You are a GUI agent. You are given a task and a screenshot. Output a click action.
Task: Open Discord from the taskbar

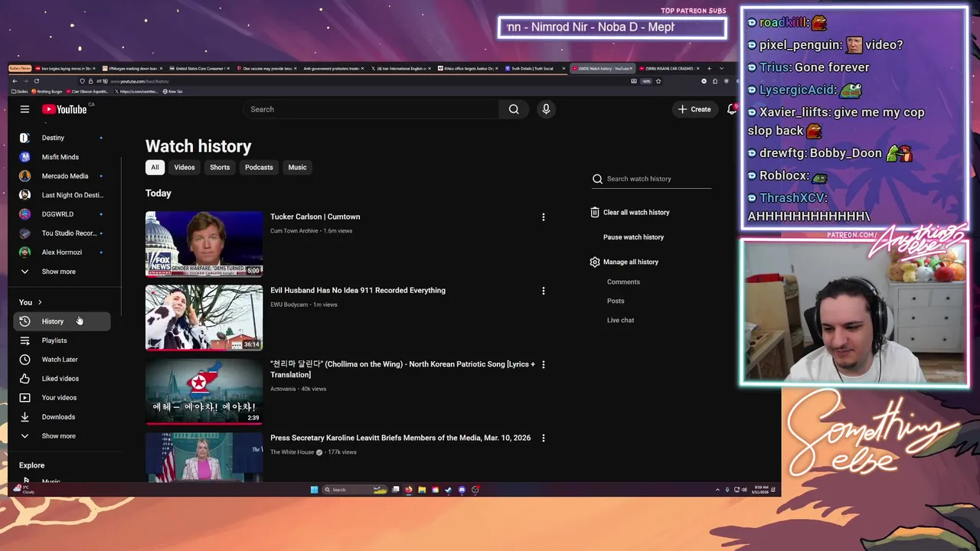pyautogui.click(x=462, y=490)
